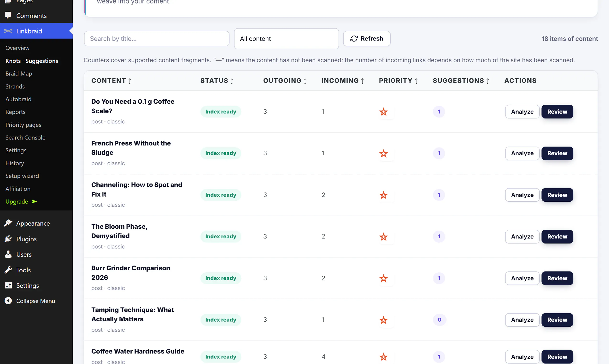Image resolution: width=609 pixels, height=364 pixels.
Task: Sort table by Priority column
Action: [x=398, y=81]
